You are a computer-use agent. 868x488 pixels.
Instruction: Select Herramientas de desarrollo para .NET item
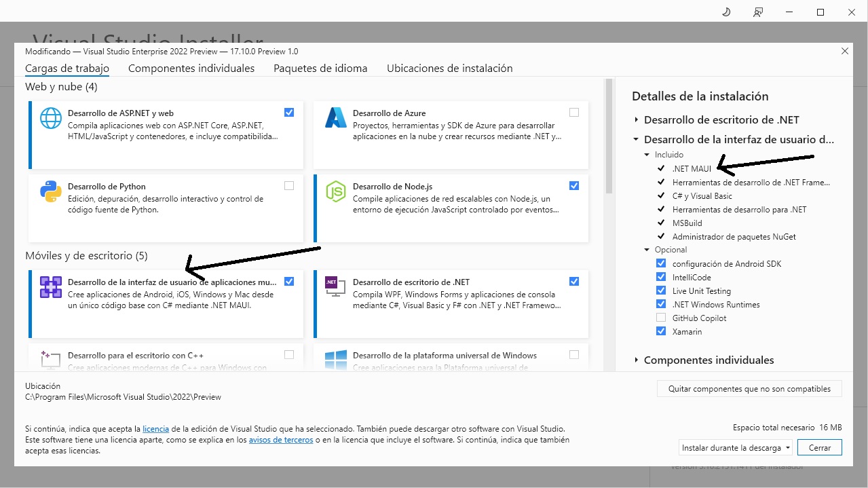point(740,210)
